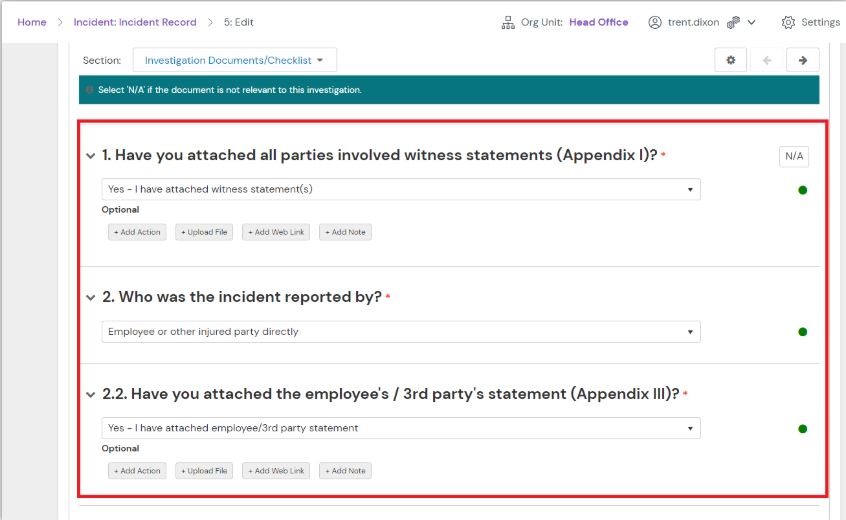Screen dimensions: 846x520
Task: Click Upload File under question 2.2
Action: (x=204, y=470)
